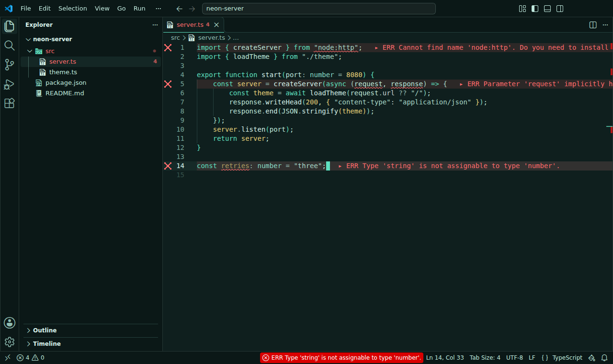Viewport: 613px width, 364px height.
Task: Open the Run and Debug view
Action: point(9,84)
